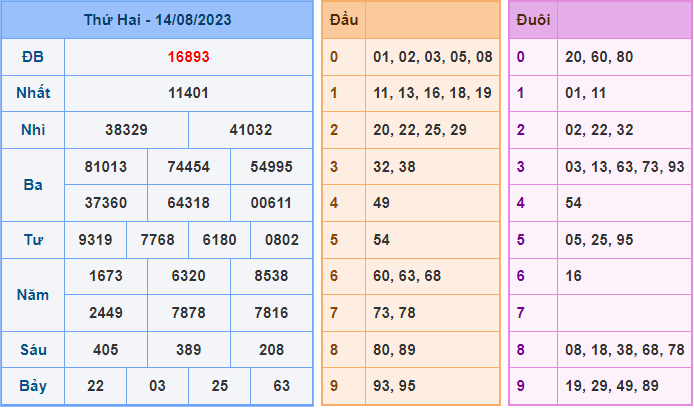Click the Nhì row label
Image resolution: width=694 pixels, height=408 pixels.
click(x=33, y=130)
